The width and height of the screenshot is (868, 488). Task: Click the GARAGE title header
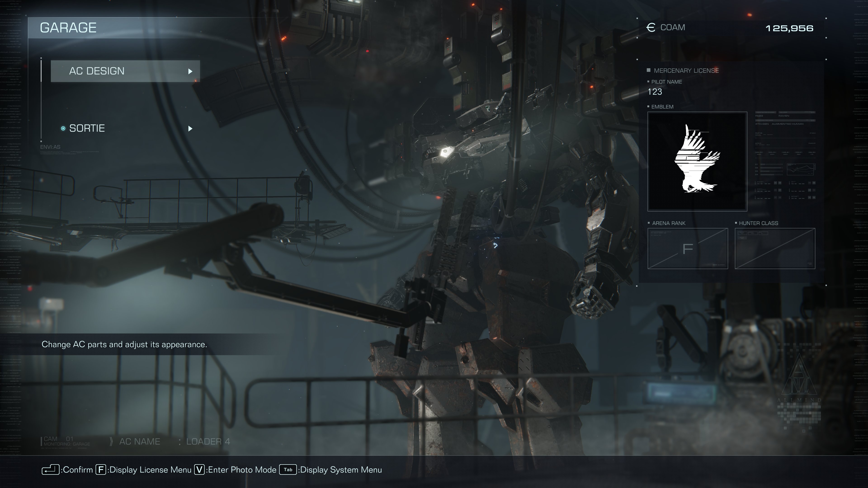(68, 28)
